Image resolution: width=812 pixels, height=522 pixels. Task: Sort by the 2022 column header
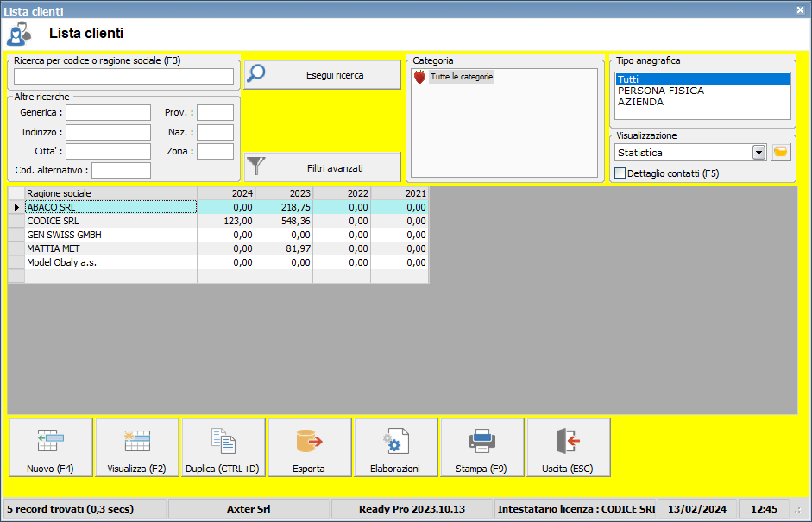click(x=343, y=193)
